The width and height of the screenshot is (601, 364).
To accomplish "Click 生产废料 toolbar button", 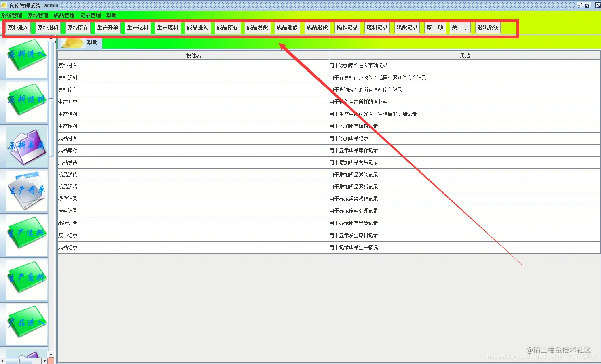I will tap(167, 27).
